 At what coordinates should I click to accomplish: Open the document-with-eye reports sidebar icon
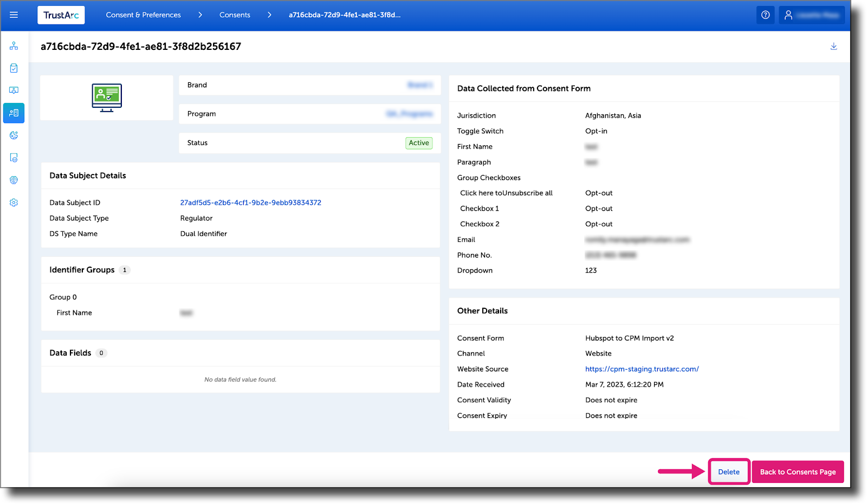14,158
